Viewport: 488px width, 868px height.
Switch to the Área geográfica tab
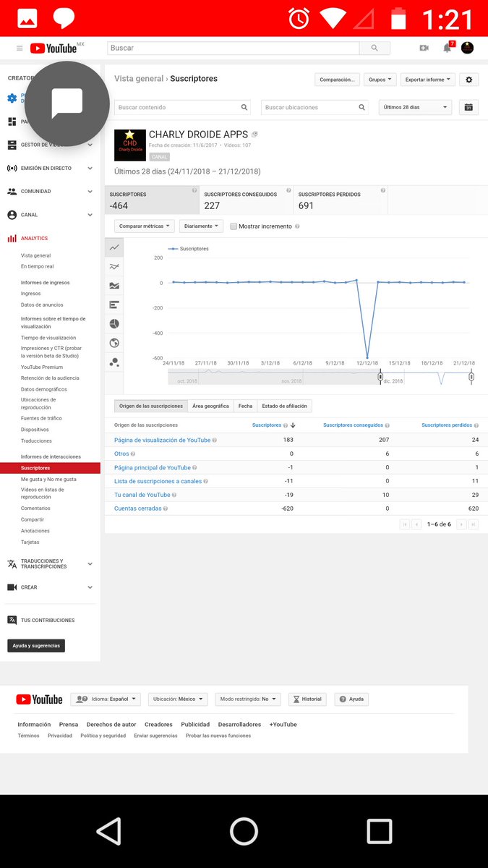(210, 406)
